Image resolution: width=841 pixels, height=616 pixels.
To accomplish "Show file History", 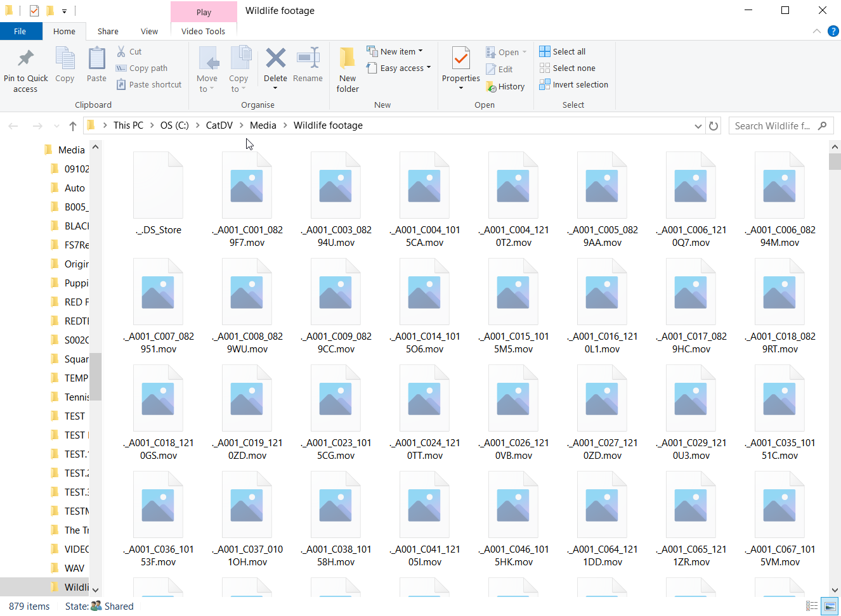I will pos(505,86).
